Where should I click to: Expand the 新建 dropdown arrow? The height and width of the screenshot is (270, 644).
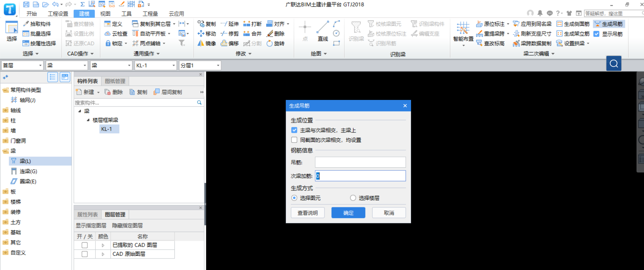pos(99,92)
